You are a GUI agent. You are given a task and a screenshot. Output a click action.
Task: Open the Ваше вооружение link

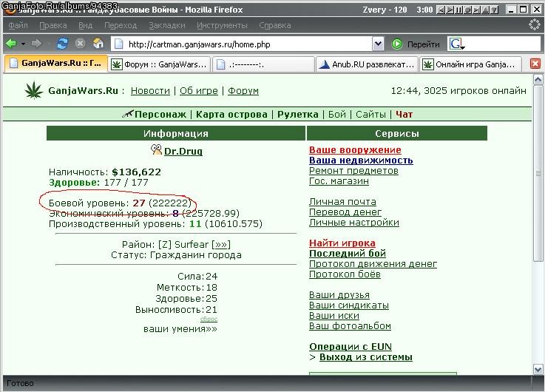tap(355, 150)
